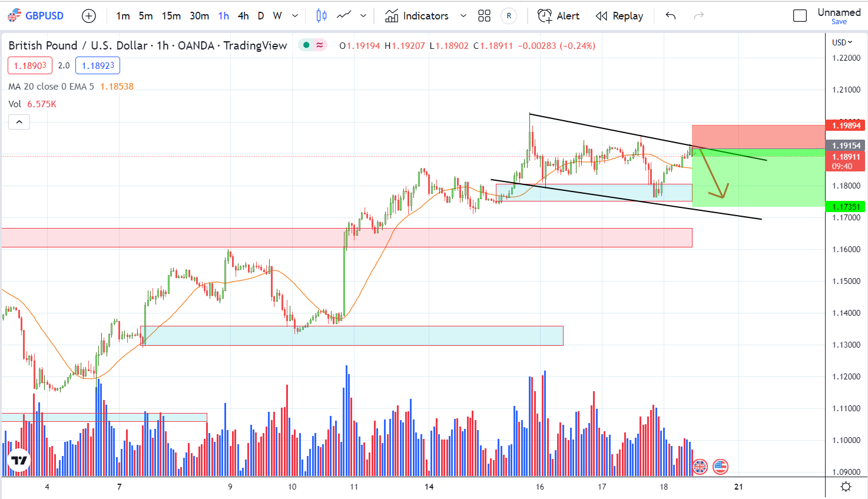Select the 5m timeframe
Image resolution: width=868 pixels, height=499 pixels.
coord(146,16)
